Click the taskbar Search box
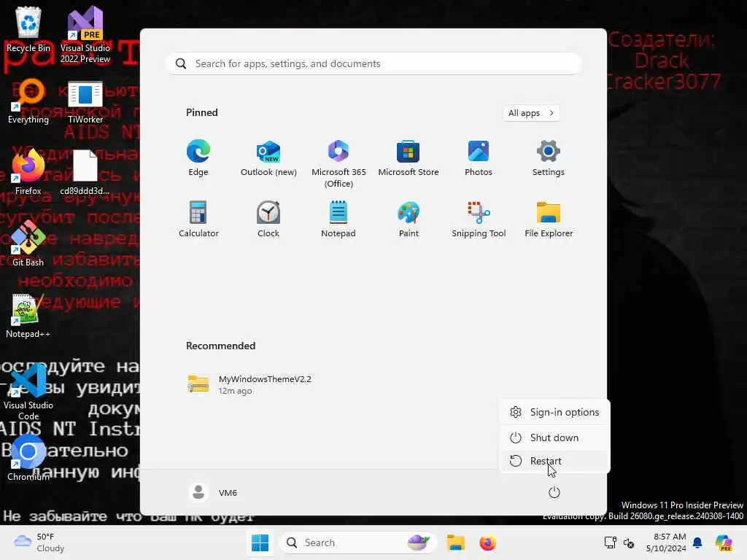 (x=357, y=542)
